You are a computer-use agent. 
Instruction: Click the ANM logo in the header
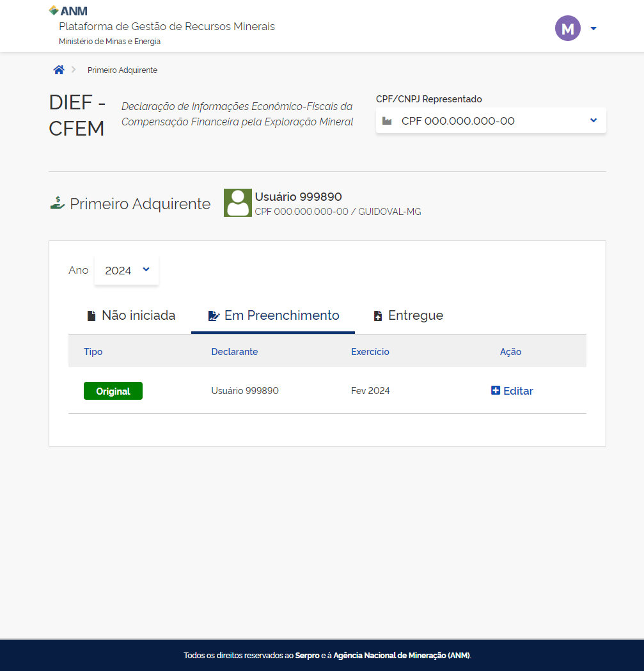pos(68,11)
